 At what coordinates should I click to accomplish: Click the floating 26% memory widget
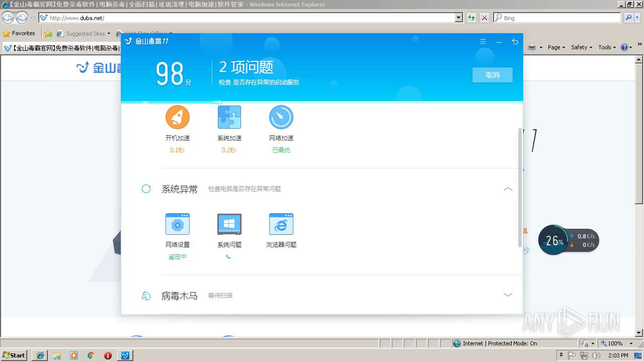tap(569, 240)
